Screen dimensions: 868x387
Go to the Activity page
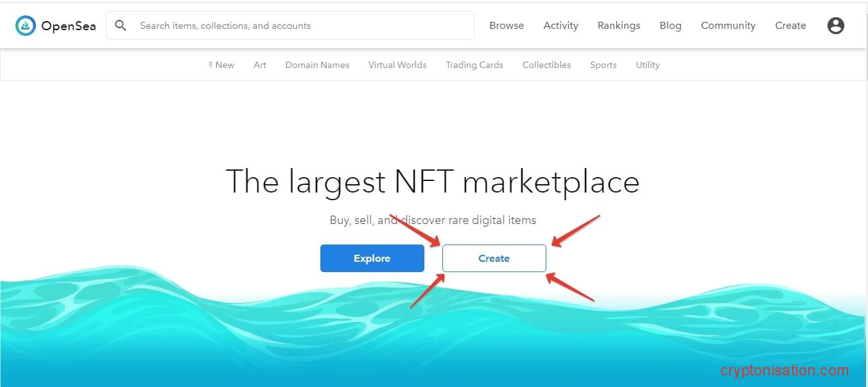[560, 26]
